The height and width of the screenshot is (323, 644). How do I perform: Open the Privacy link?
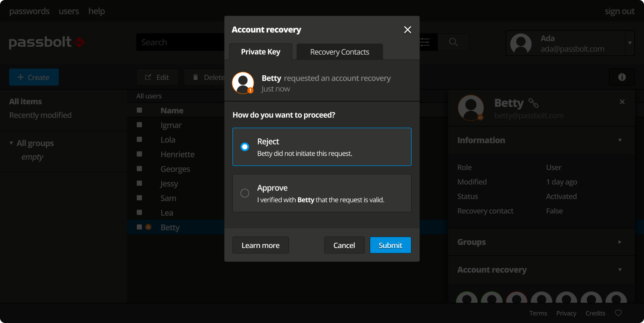coord(566,313)
